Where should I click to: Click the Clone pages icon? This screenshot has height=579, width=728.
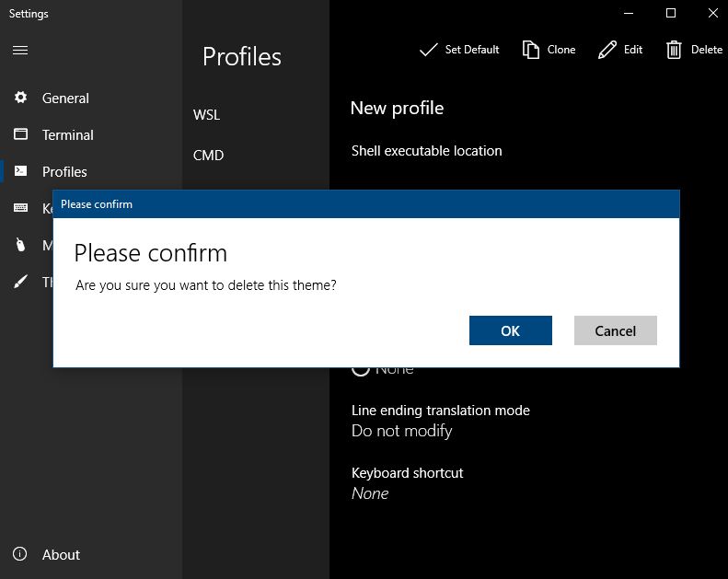[x=531, y=50]
